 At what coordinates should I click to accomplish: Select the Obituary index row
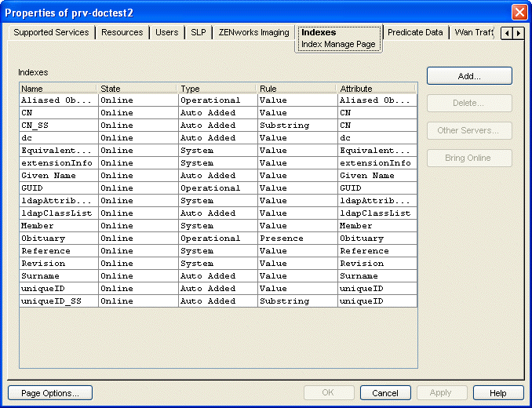pyautogui.click(x=58, y=239)
